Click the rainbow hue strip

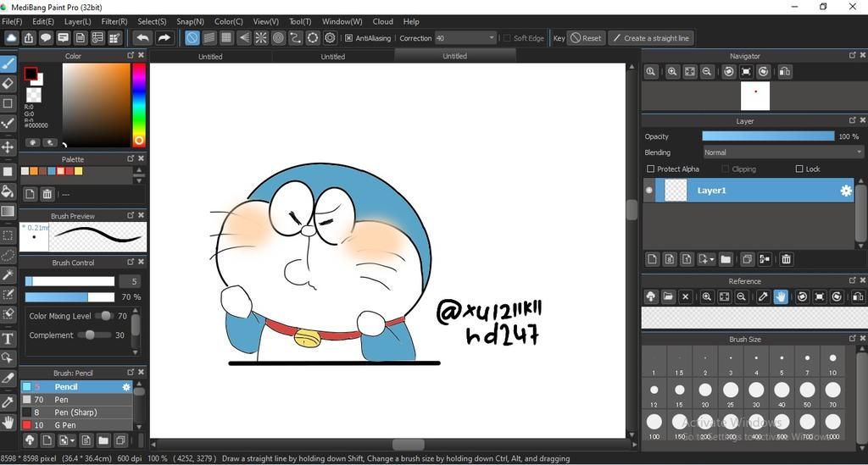138,105
